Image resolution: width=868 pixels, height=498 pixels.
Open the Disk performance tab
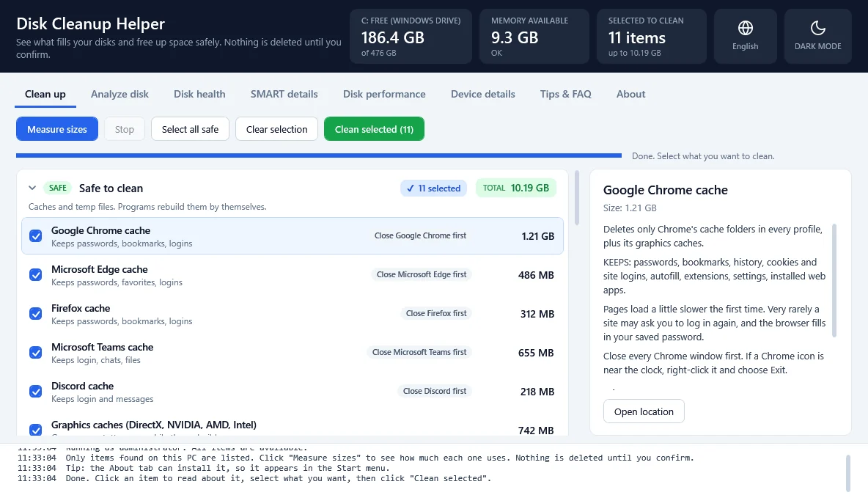click(384, 94)
